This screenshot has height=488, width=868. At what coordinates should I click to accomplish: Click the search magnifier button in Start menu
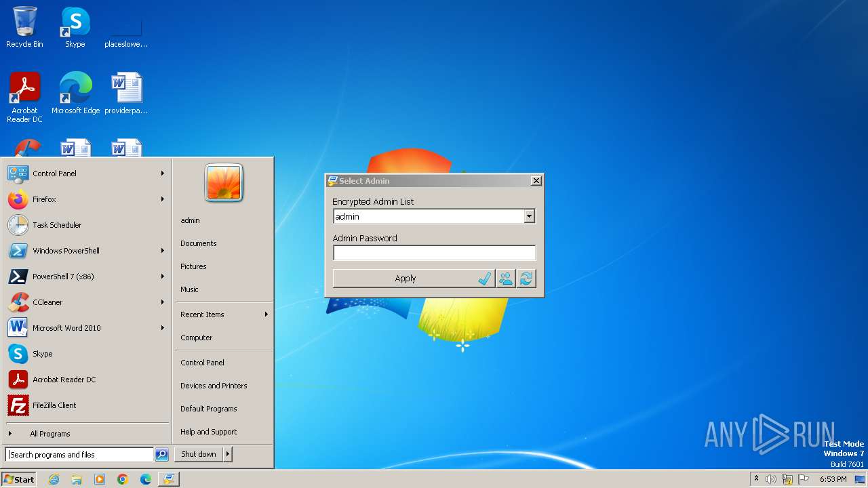pos(161,455)
